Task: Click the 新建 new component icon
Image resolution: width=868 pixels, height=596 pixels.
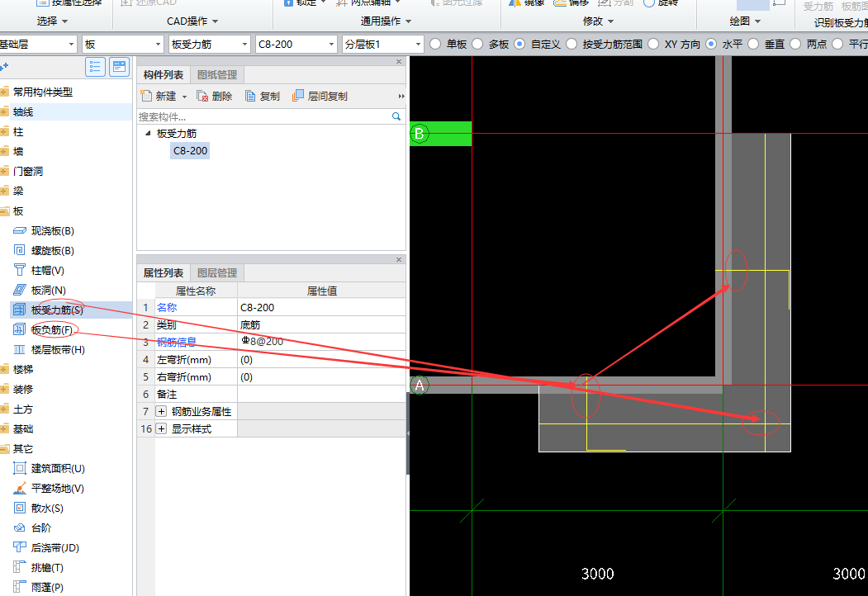Action: pyautogui.click(x=146, y=96)
